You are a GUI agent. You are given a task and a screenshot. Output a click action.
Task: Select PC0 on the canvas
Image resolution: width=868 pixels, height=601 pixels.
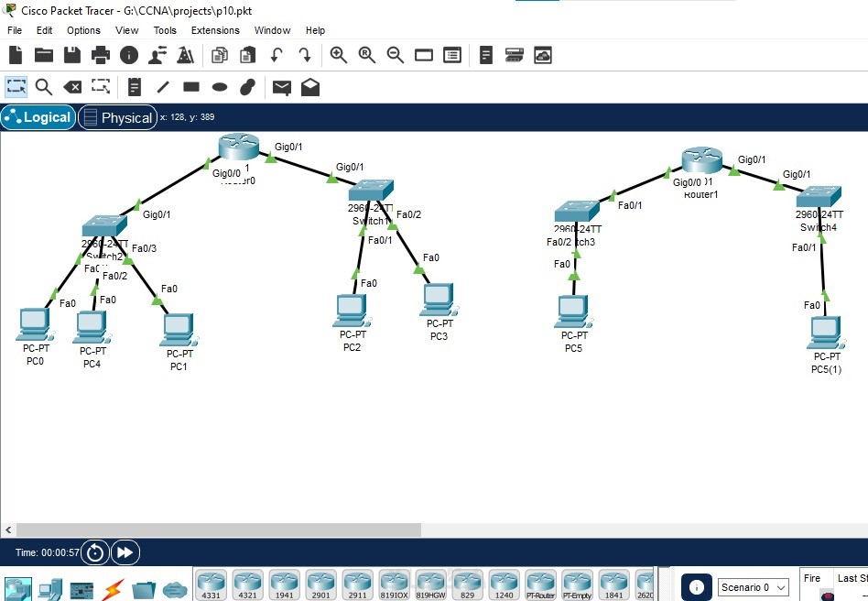click(34, 324)
